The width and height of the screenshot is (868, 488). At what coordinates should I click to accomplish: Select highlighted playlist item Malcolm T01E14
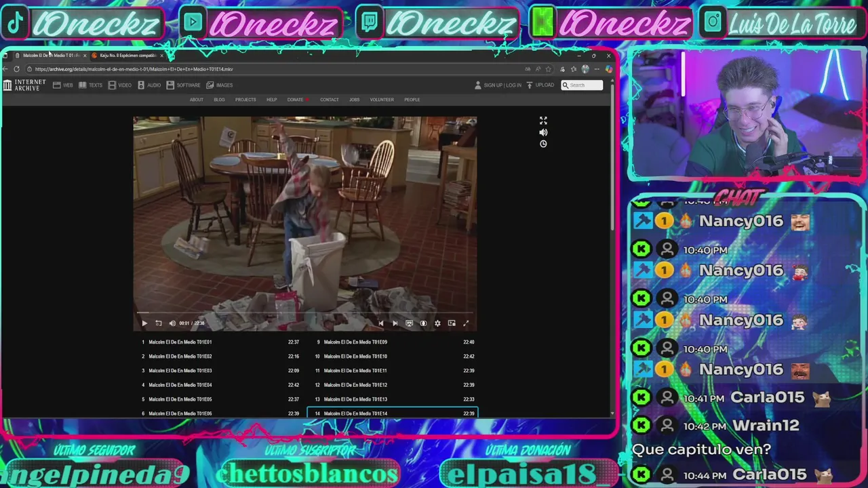393,413
